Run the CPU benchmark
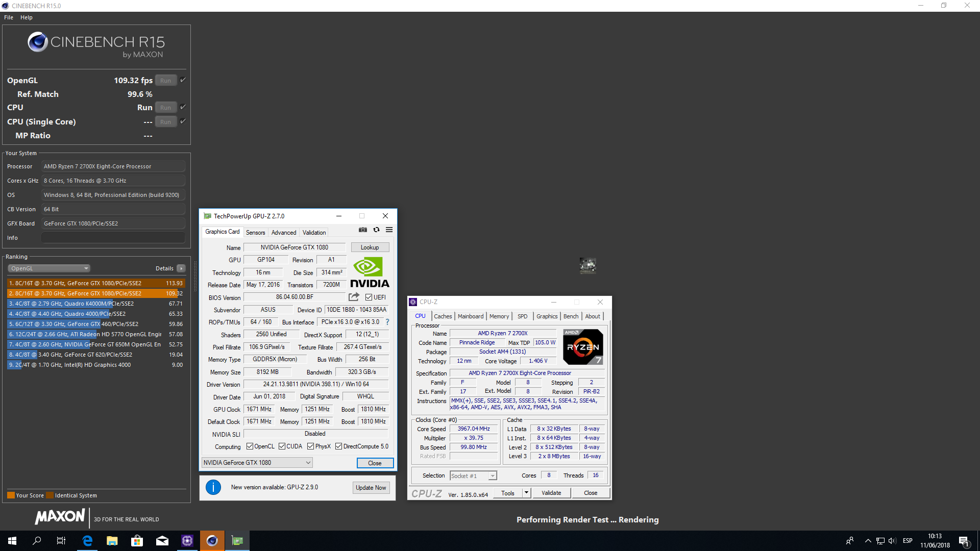This screenshot has width=980, height=551. point(166,108)
